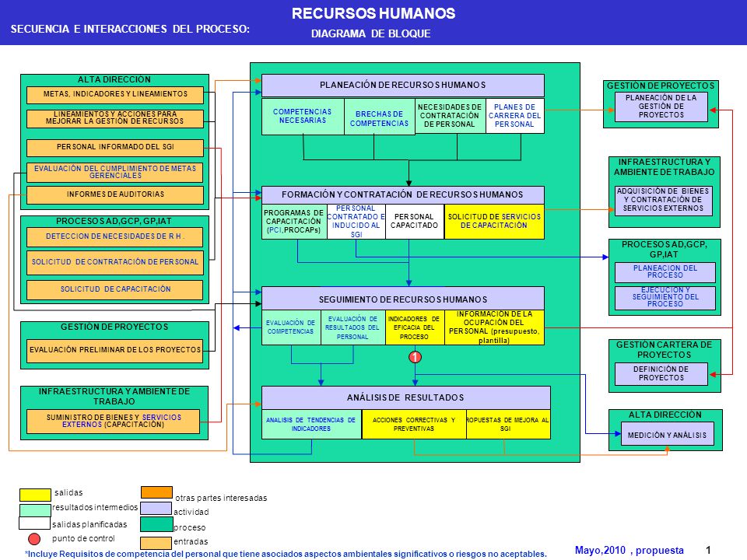Screen dimensions: 747x560
Task: Click left 'PROCESOS AD,GCP, GP,IAT' title
Action: [x=114, y=222]
